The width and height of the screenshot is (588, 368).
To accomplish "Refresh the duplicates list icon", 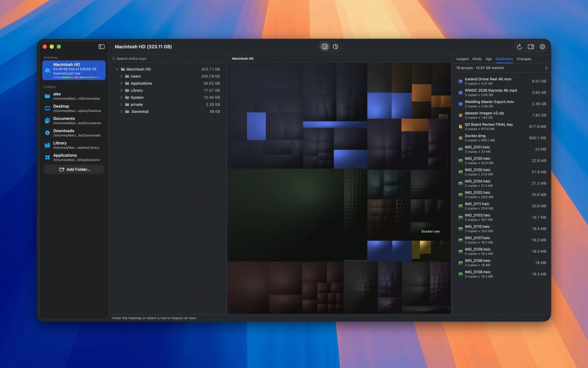I will click(546, 68).
